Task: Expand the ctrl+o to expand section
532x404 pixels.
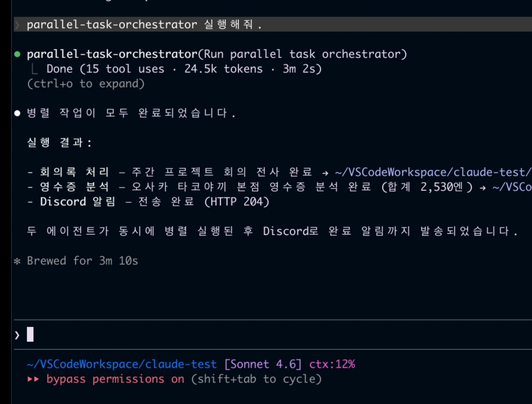Action: tap(86, 84)
